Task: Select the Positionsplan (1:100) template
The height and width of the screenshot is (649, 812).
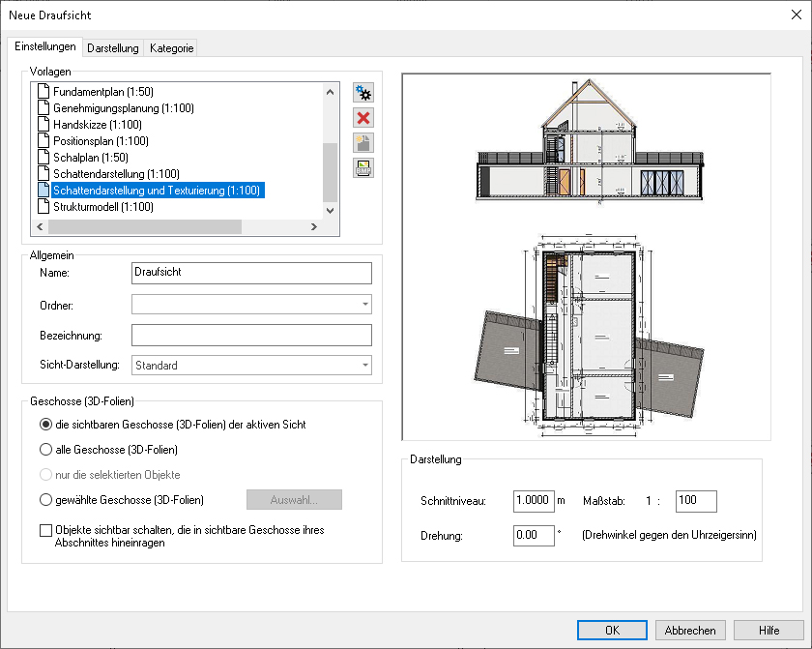Action: click(x=101, y=141)
